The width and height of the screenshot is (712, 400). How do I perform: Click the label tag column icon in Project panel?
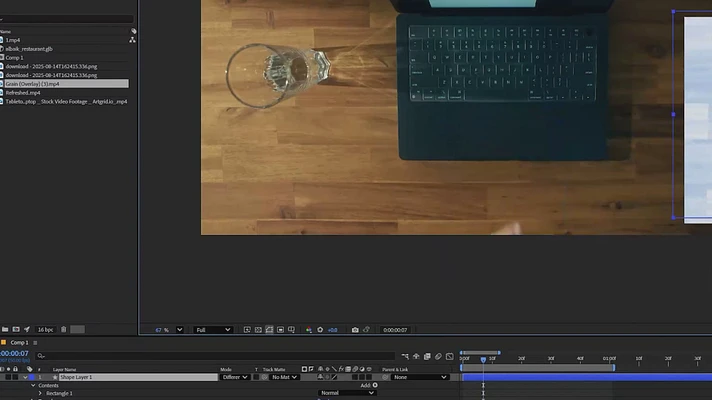point(134,31)
